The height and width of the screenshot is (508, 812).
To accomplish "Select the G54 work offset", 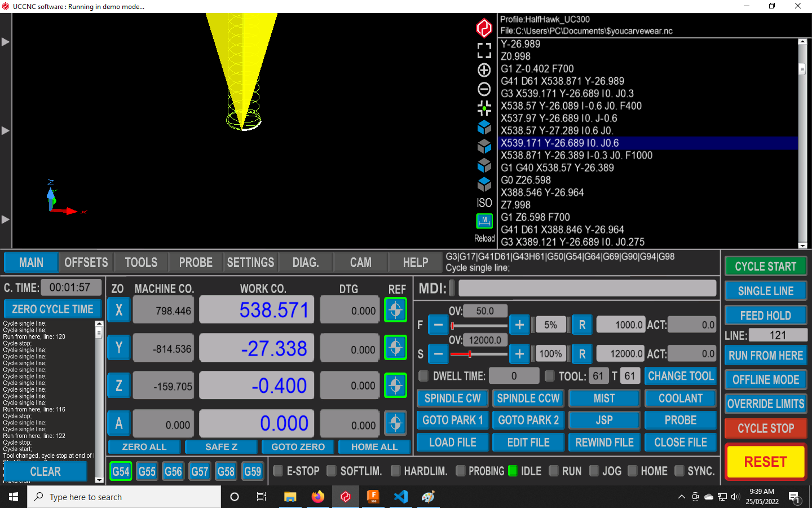I will [x=121, y=471].
